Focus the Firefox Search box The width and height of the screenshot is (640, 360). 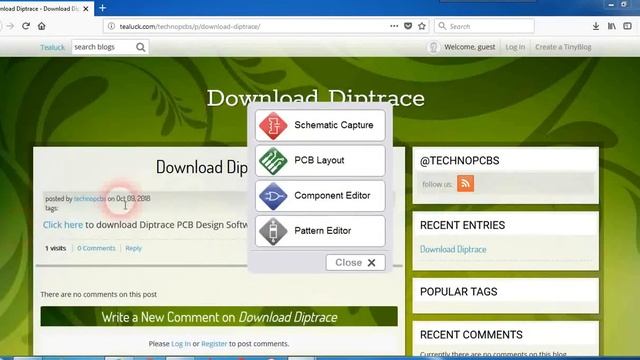484,26
